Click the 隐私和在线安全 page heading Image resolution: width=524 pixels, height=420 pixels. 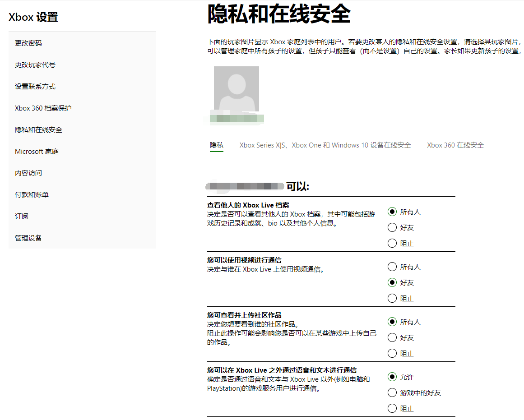pos(279,14)
